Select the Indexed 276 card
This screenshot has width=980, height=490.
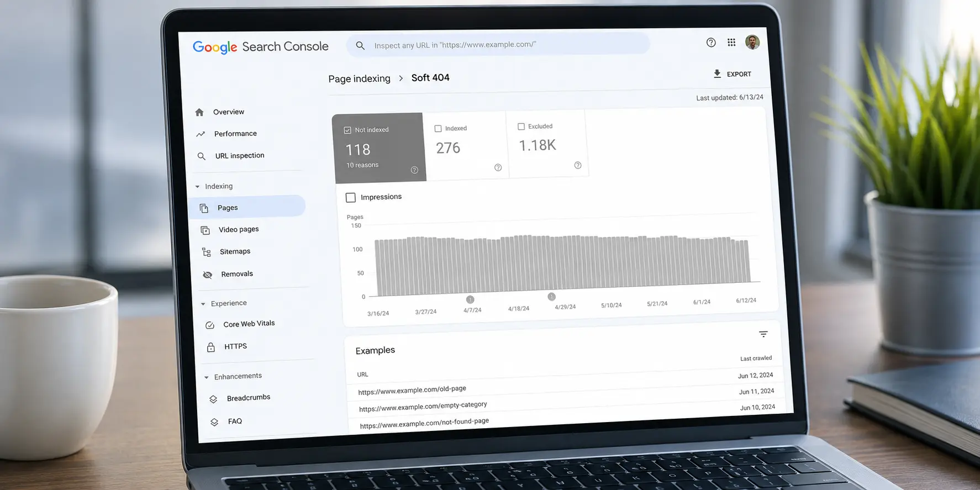[466, 146]
